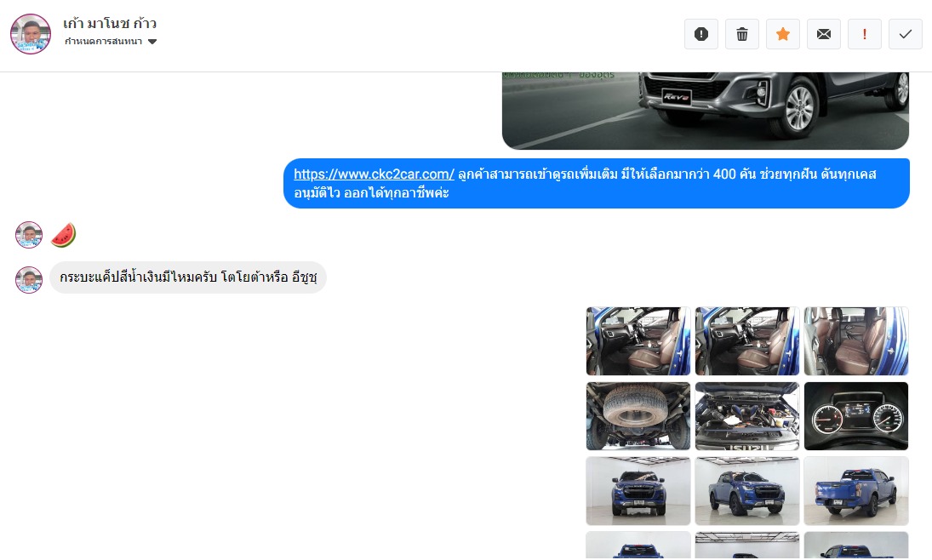Open contact profile picture in header
The width and height of the screenshot is (932, 560).
tap(31, 34)
